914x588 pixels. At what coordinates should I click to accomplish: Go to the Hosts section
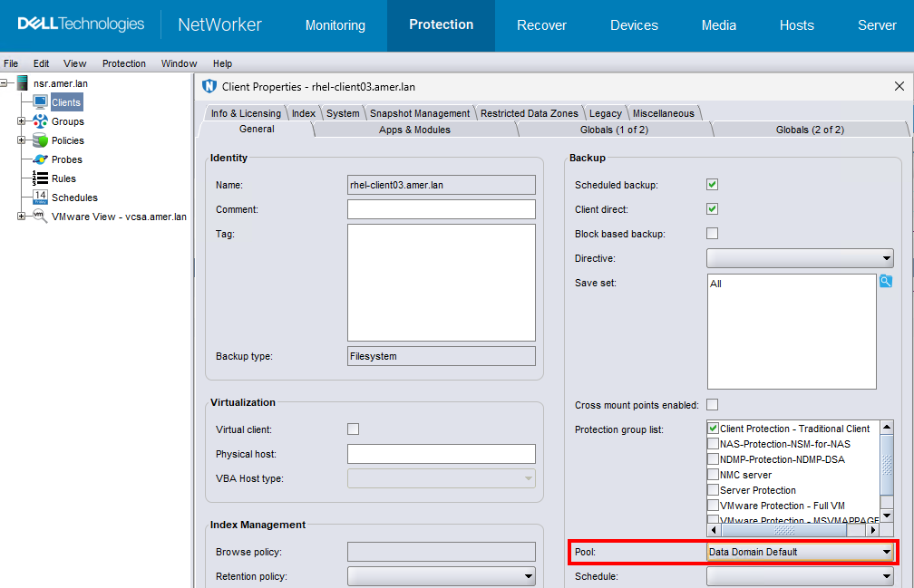pyautogui.click(x=796, y=25)
